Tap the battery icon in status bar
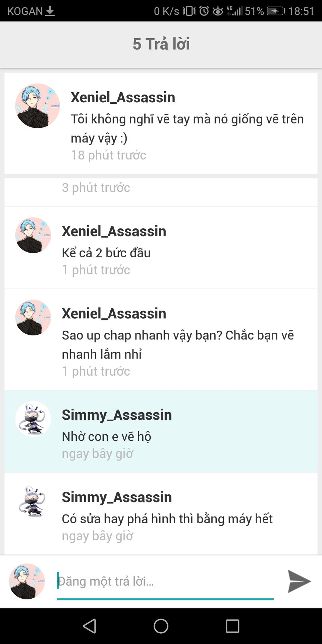 click(x=276, y=11)
